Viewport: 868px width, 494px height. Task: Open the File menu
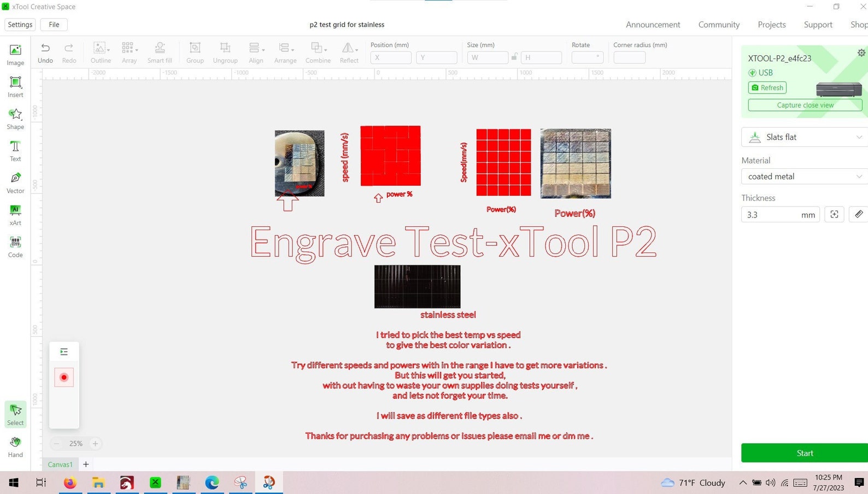coord(54,25)
